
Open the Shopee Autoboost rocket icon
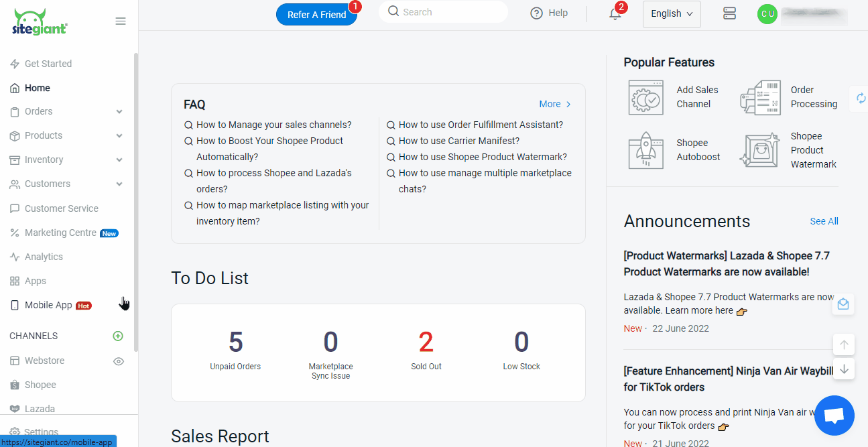point(645,150)
